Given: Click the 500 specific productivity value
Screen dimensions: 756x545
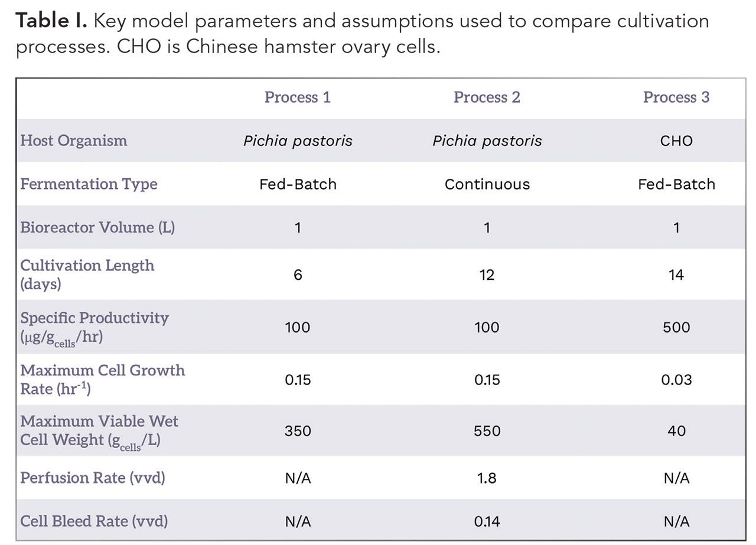Looking at the screenshot, I should coord(676,327).
